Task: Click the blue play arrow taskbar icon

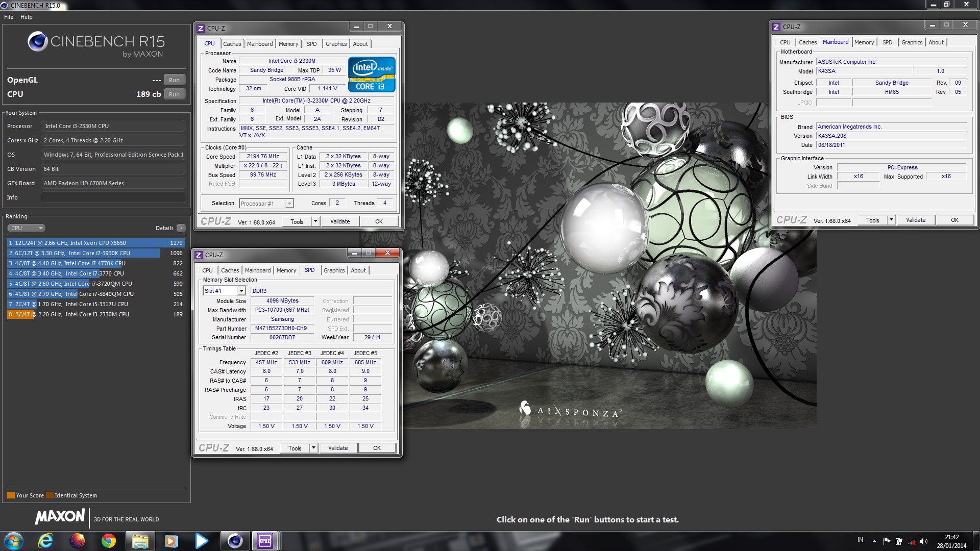Action: [202, 541]
